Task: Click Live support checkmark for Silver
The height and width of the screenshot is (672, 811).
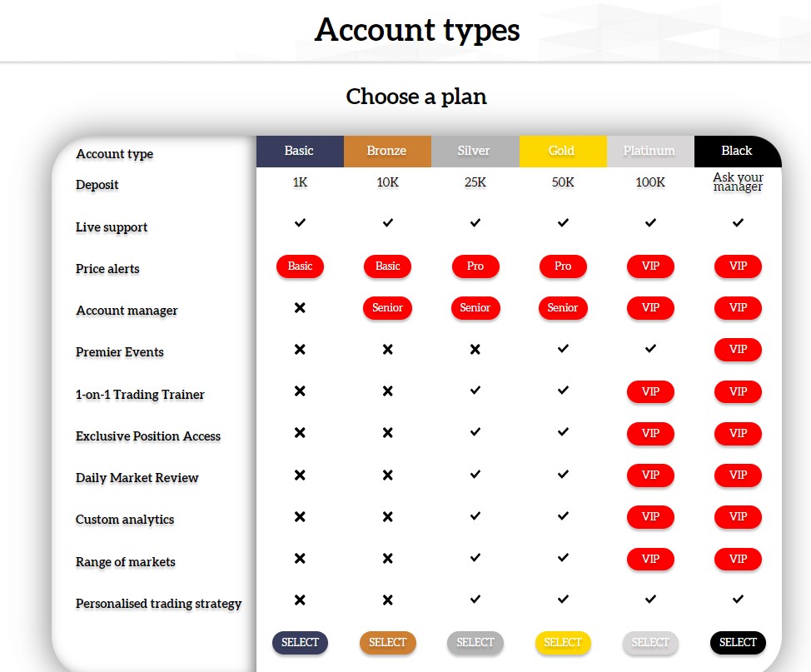Action: click(475, 223)
